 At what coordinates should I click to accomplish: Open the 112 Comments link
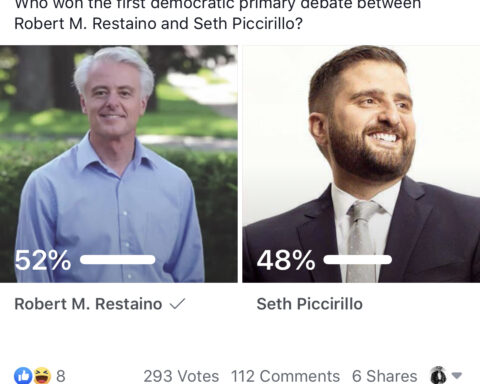coord(285,376)
